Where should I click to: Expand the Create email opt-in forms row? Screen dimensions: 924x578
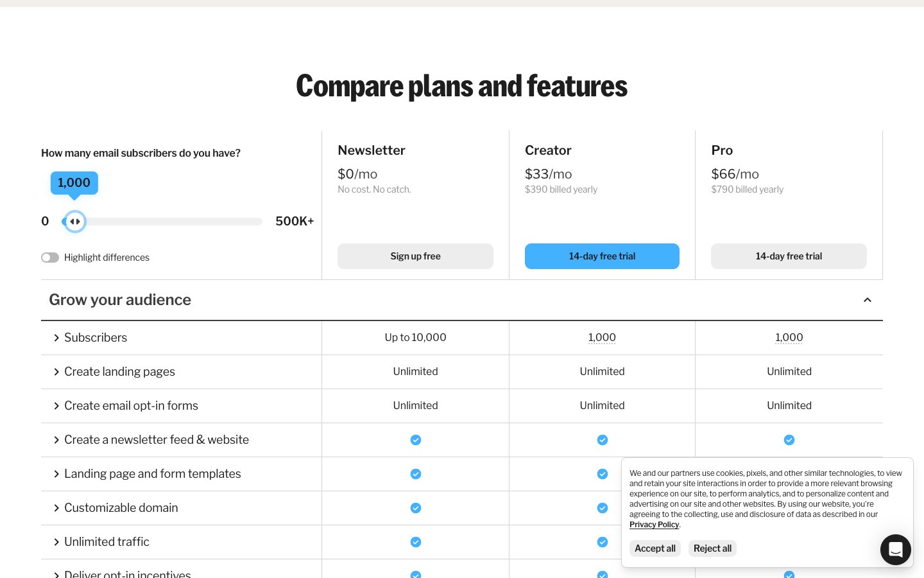coord(56,406)
